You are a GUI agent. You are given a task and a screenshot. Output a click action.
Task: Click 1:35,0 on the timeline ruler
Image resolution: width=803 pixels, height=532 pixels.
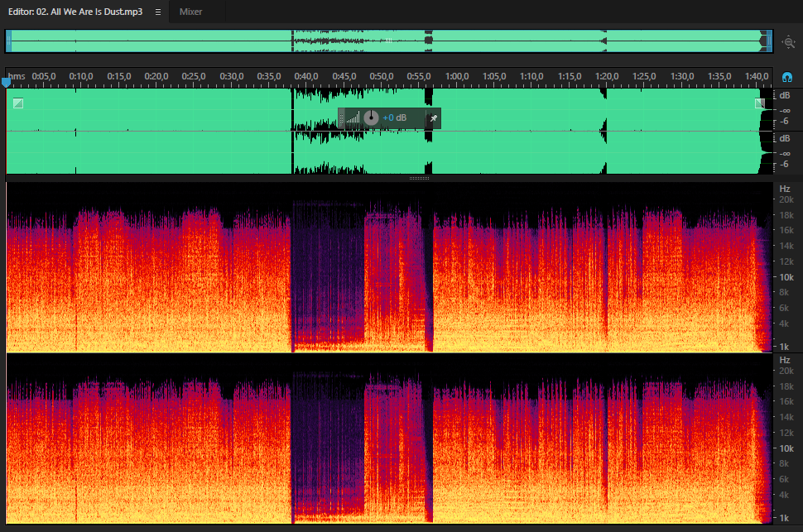point(719,76)
